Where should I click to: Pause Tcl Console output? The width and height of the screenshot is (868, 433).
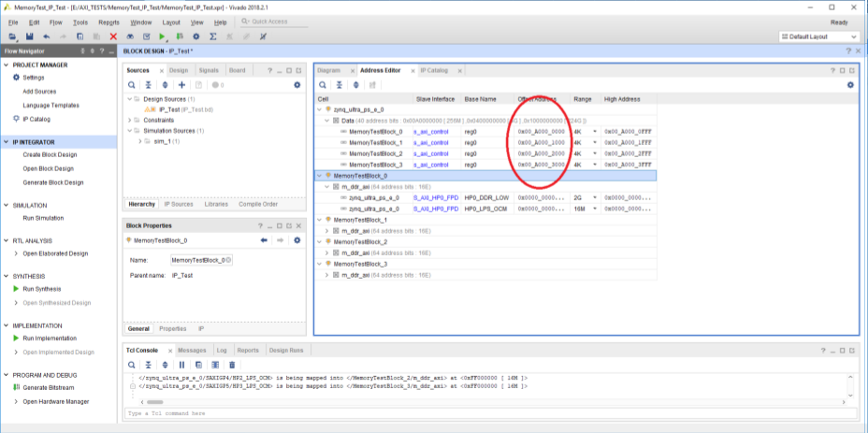tap(181, 365)
